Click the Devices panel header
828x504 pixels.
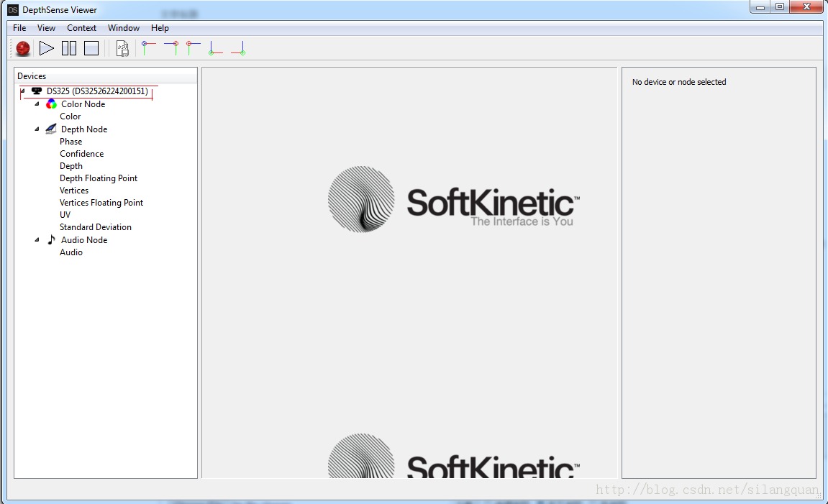point(105,76)
